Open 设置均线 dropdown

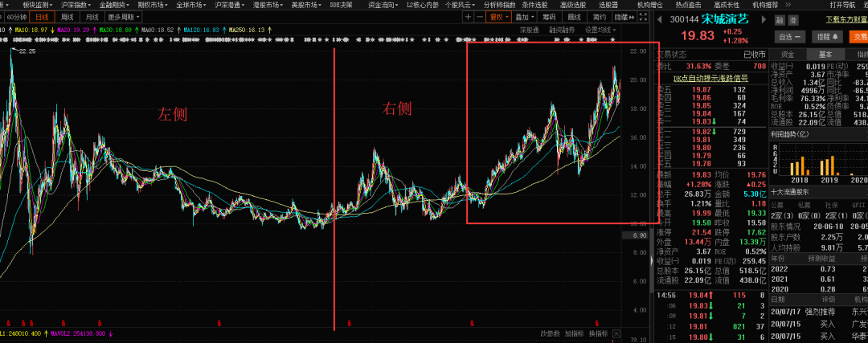point(600,30)
